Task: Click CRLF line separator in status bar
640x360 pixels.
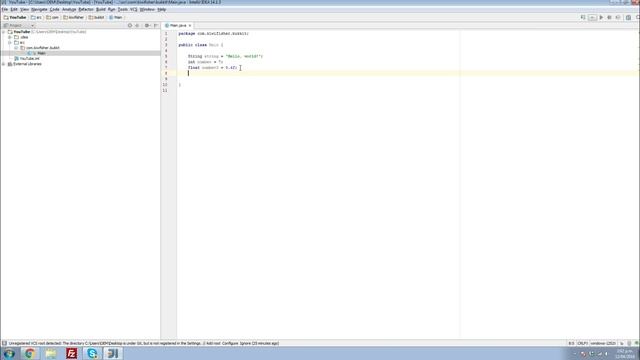Action: coord(583,343)
